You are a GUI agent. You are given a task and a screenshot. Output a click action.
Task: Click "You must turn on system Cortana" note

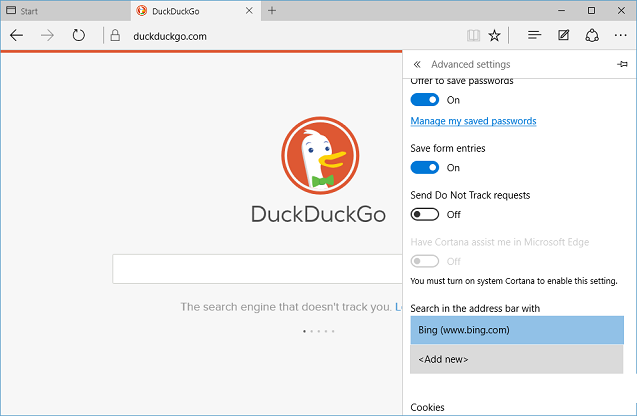coord(514,281)
